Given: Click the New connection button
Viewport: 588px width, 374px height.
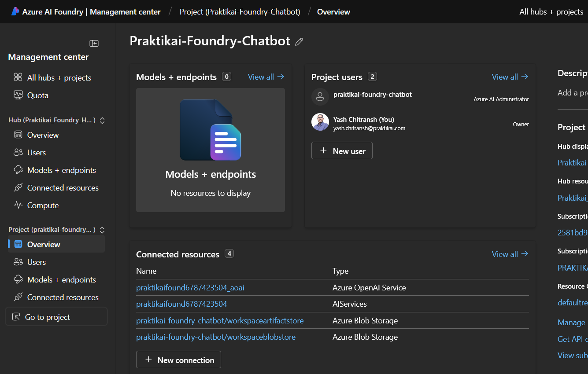Looking at the screenshot, I should 178,359.
